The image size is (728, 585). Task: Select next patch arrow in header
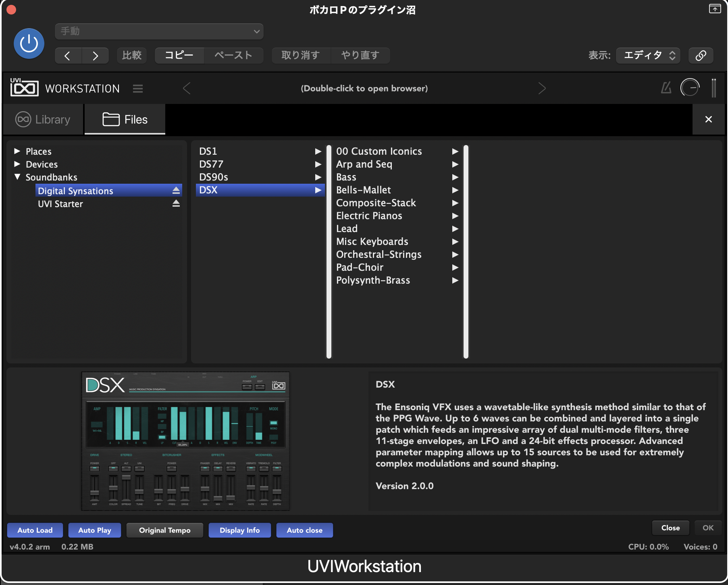pyautogui.click(x=542, y=88)
